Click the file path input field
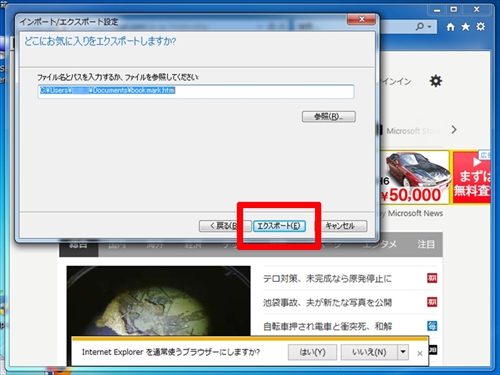This screenshot has height=375, width=500. pos(196,91)
